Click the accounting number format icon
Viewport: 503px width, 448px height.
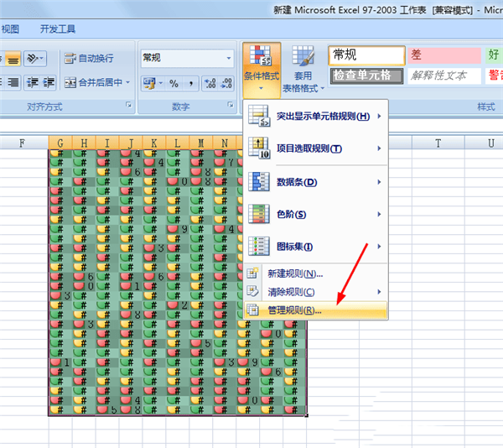click(x=153, y=84)
